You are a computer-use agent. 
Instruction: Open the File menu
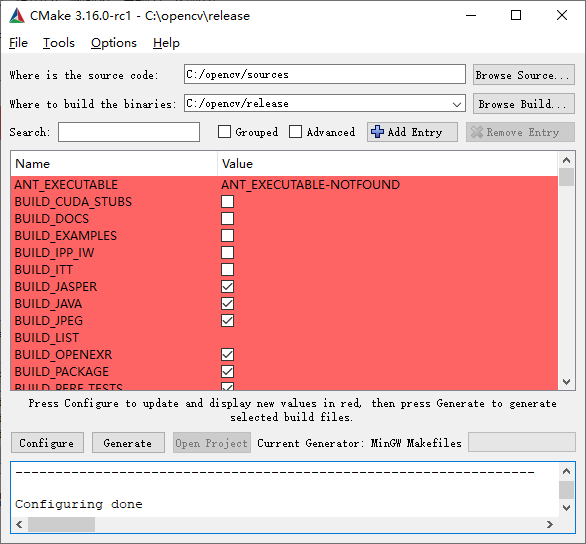(18, 43)
